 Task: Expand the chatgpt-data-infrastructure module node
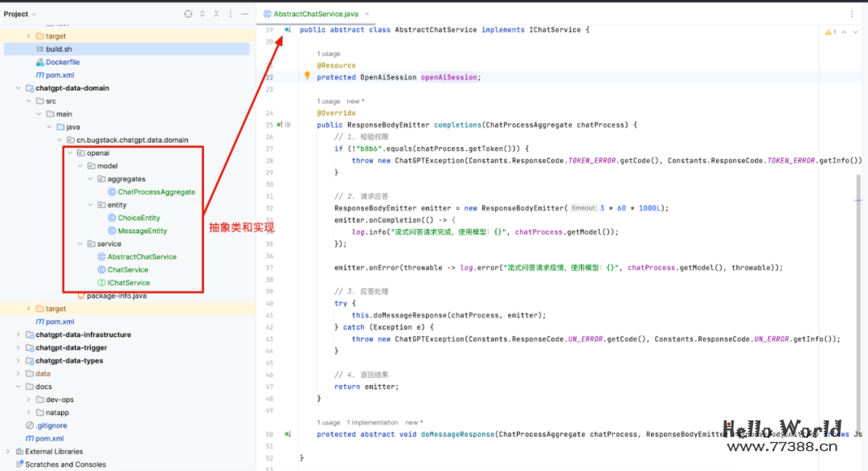(18, 334)
